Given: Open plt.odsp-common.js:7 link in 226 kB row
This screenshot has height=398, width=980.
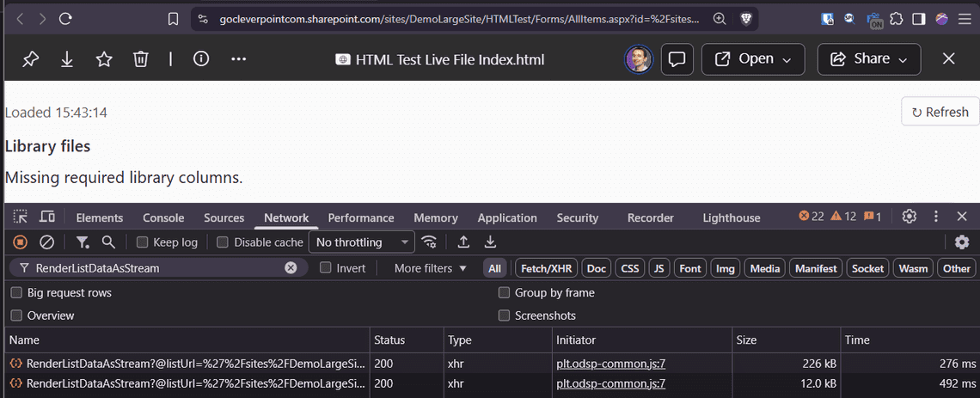Looking at the screenshot, I should [x=610, y=364].
